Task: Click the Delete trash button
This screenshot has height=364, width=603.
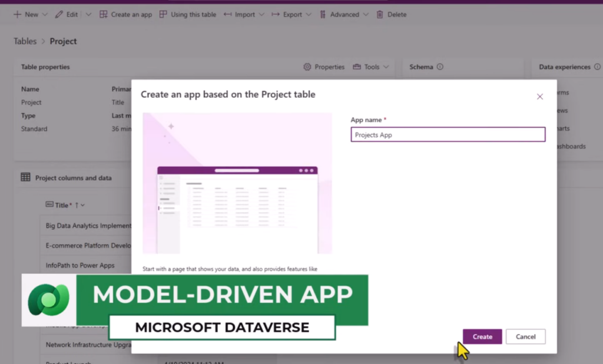Action: [x=391, y=14]
